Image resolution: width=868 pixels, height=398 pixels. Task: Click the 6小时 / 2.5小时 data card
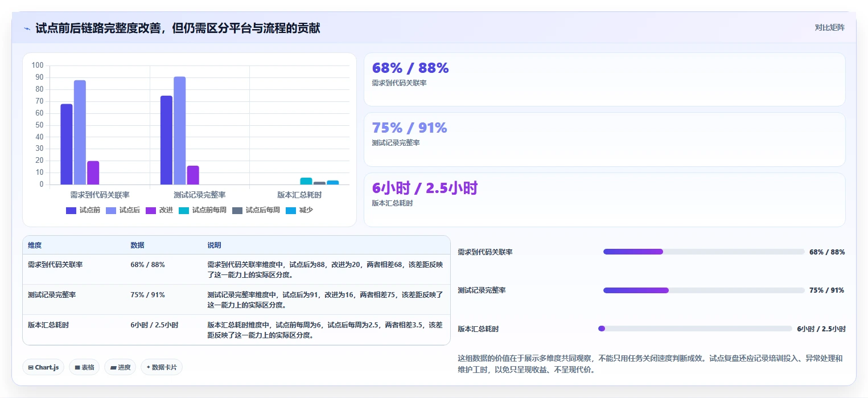pyautogui.click(x=604, y=200)
